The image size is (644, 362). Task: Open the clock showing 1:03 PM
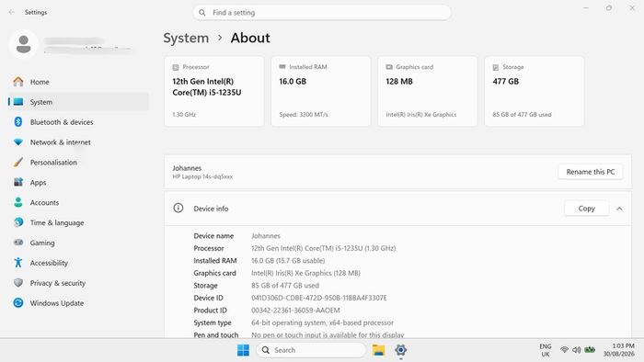coord(619,350)
